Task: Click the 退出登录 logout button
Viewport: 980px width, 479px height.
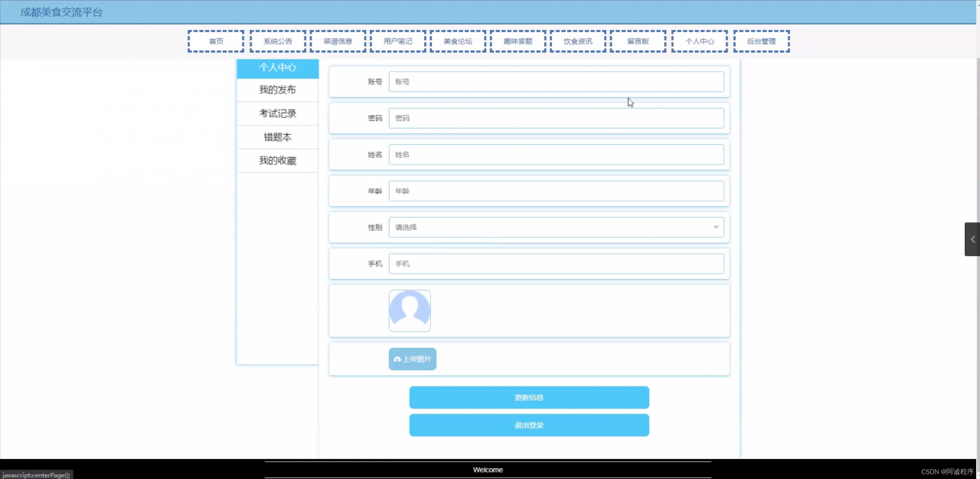Action: click(529, 425)
